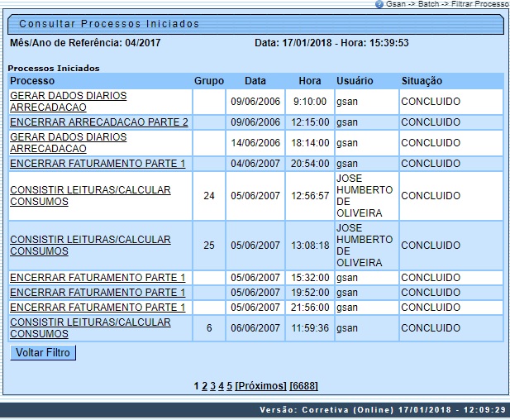The height and width of the screenshot is (420, 510).
Task: Open GERAR DADOS DIARIOS ARRECADACAO from 09/06/2006
Action: click(x=69, y=102)
